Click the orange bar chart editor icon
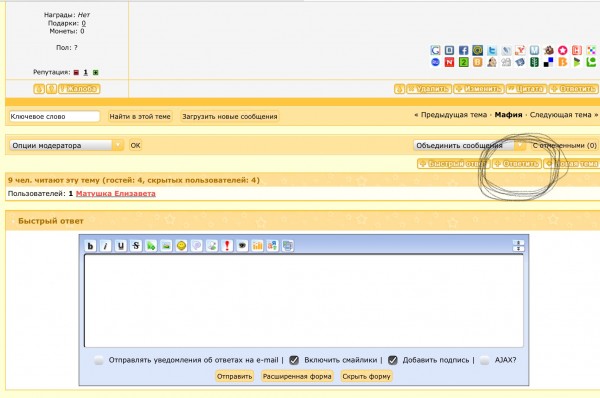 [x=258, y=246]
